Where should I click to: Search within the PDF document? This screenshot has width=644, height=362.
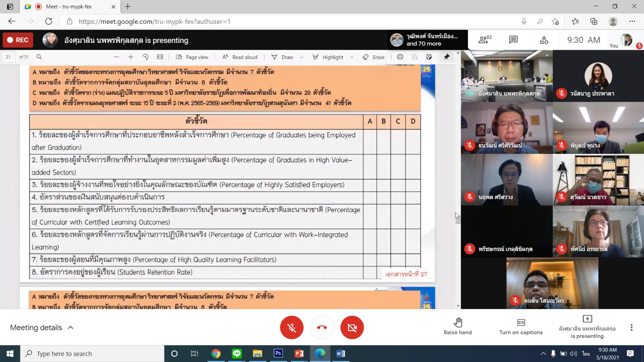[x=39, y=57]
